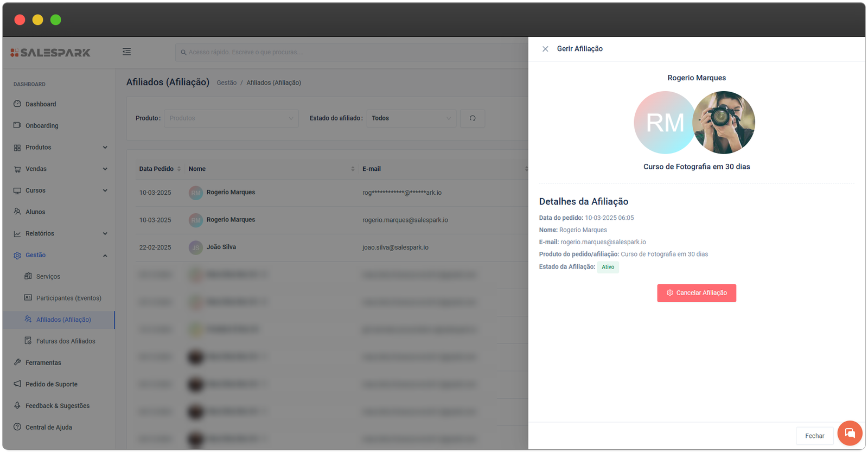
Task: Expand the Produtos sidebar submenu
Action: [x=105, y=148]
